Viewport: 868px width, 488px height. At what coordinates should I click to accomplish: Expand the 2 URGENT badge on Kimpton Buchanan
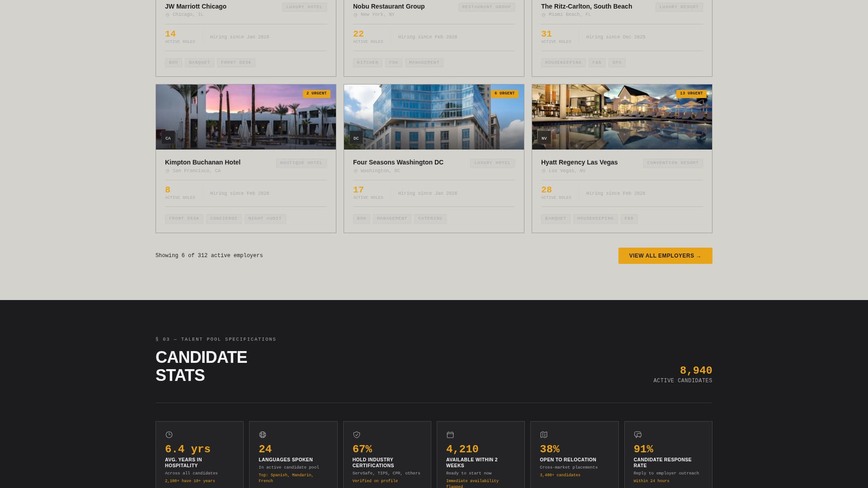coord(317,94)
